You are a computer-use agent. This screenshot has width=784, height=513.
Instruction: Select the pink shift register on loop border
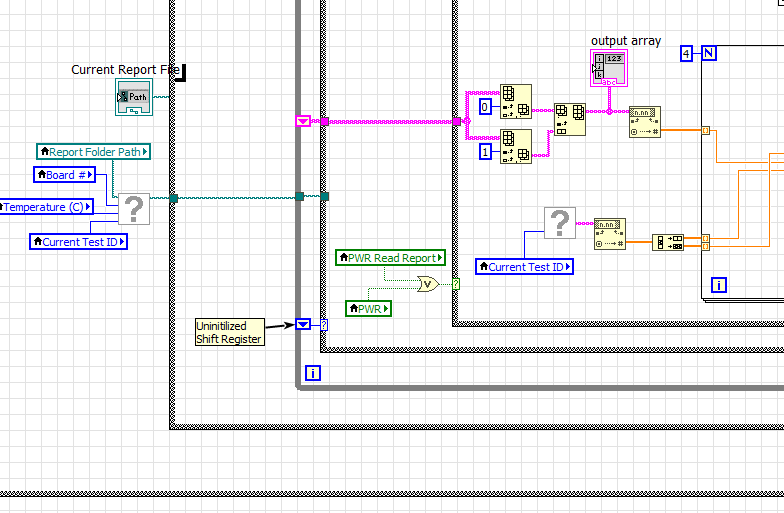(303, 121)
